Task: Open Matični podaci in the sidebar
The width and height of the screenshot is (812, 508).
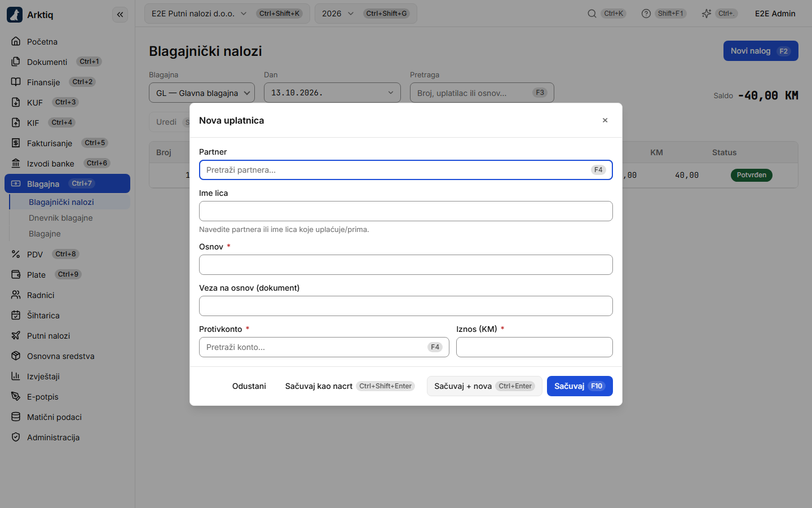Action: (x=67, y=417)
